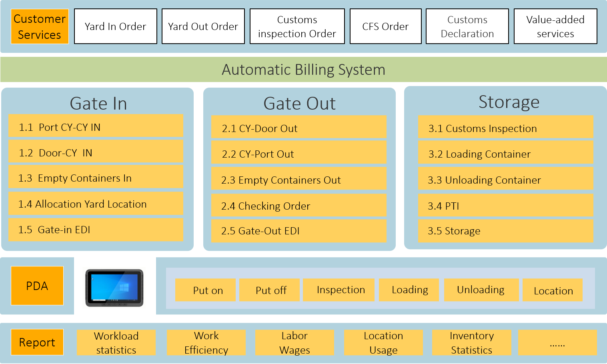Click the Location PDA button

(553, 290)
